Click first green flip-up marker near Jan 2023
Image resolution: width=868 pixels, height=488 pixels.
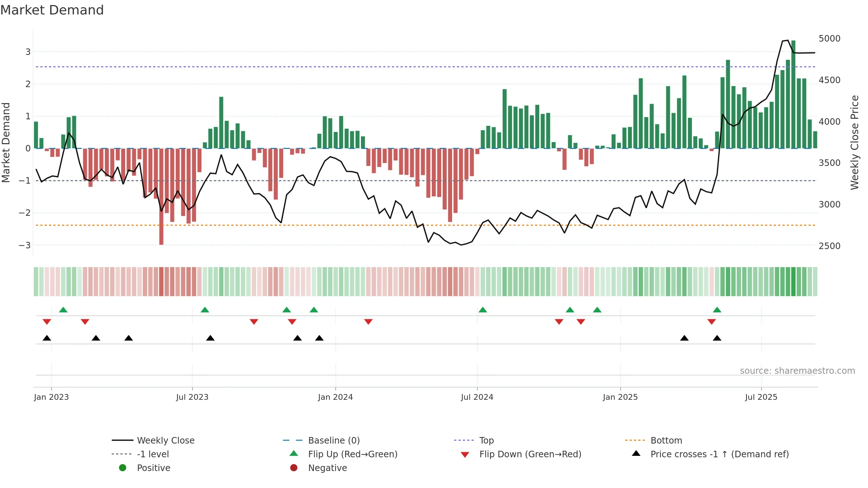tap(63, 310)
